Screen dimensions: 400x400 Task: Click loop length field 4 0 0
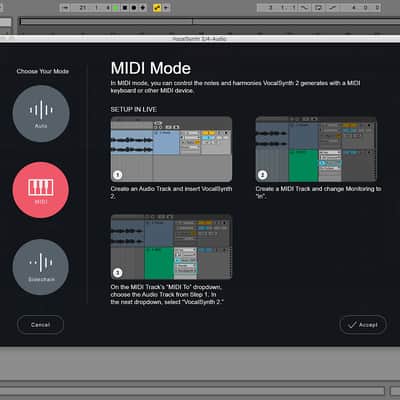pyautogui.click(x=360, y=7)
